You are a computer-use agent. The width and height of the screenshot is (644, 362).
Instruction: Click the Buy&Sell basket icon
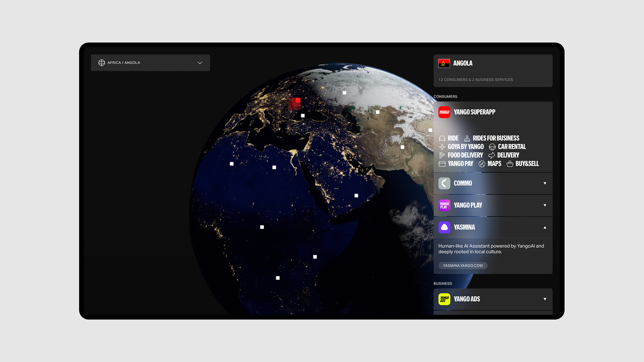[x=510, y=164]
